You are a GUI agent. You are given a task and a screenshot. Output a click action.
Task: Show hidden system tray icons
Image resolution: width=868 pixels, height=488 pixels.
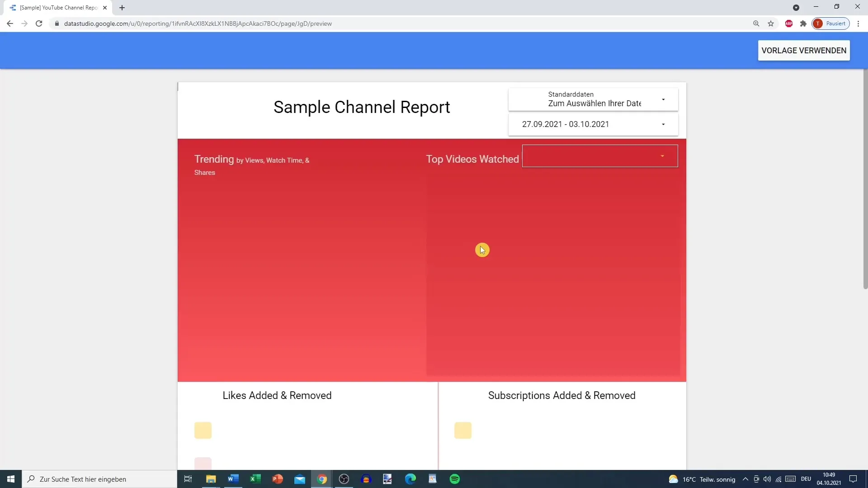745,479
